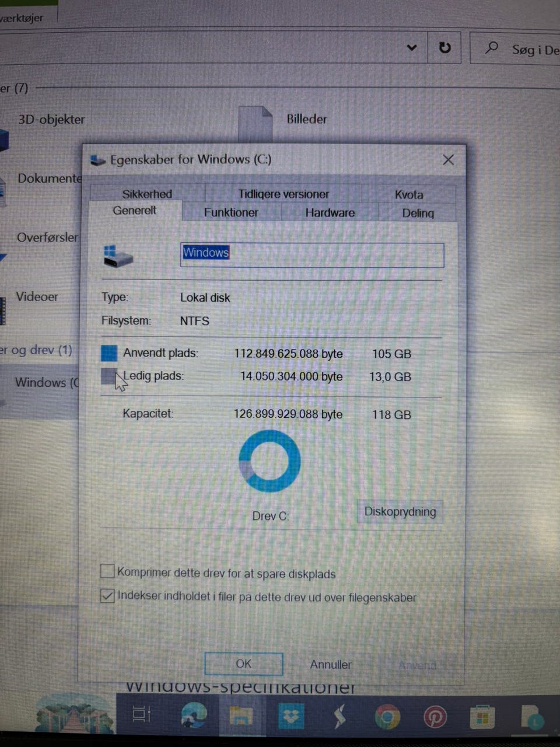560x747 pixels.
Task: Click the 126.899.929.088 byte capacity value
Action: [x=288, y=414]
